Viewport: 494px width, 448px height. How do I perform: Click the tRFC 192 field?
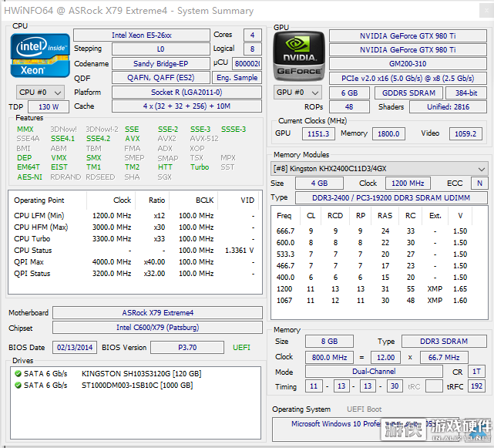[x=476, y=386]
